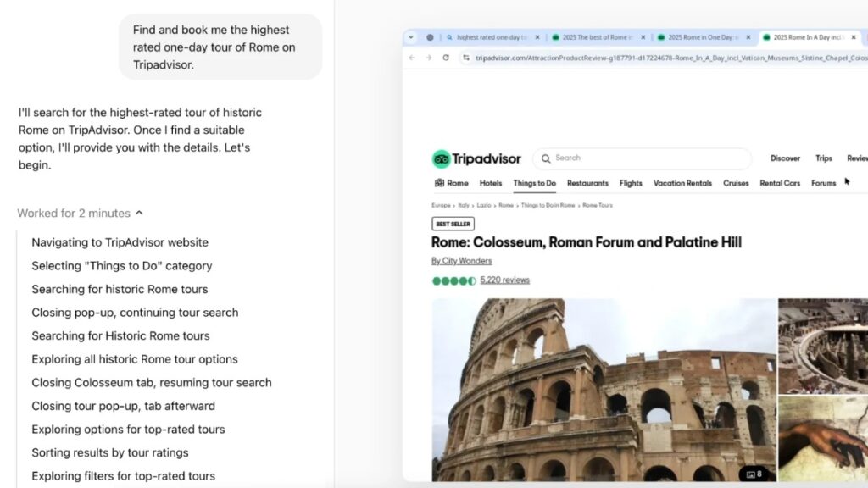Viewport: 868px width, 488px height.
Task: Go back with the browser back arrow
Action: [412, 58]
